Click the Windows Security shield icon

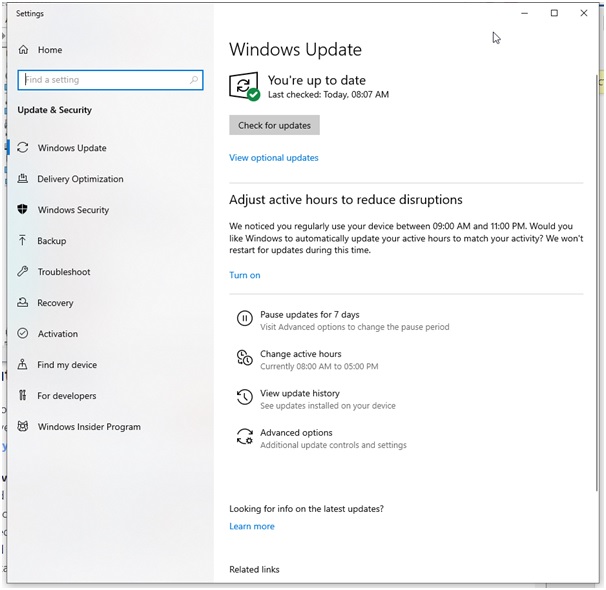click(23, 209)
